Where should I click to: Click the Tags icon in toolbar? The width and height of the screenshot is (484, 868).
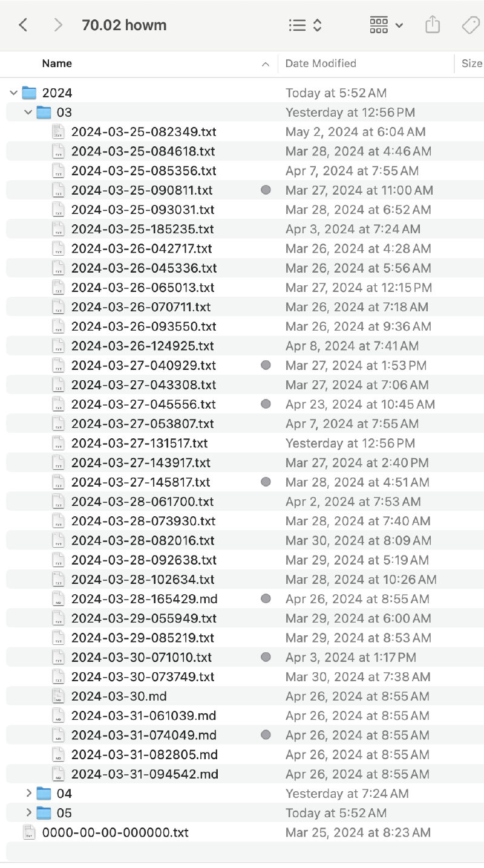[x=470, y=25]
